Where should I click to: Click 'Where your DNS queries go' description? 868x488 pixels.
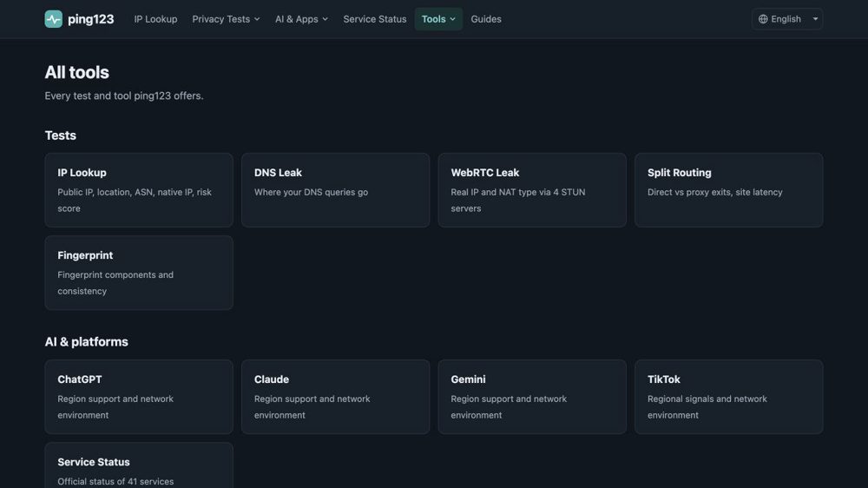click(311, 192)
